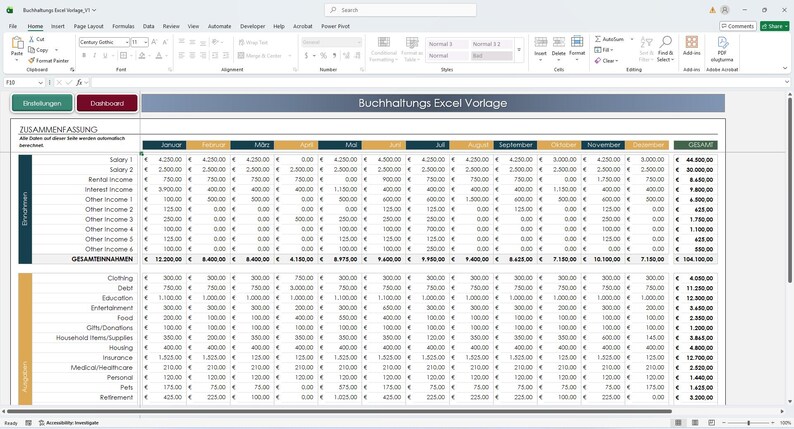Toggle Align Left in Alignment group
Image resolution: width=794 pixels, height=429 pixels.
pos(181,55)
